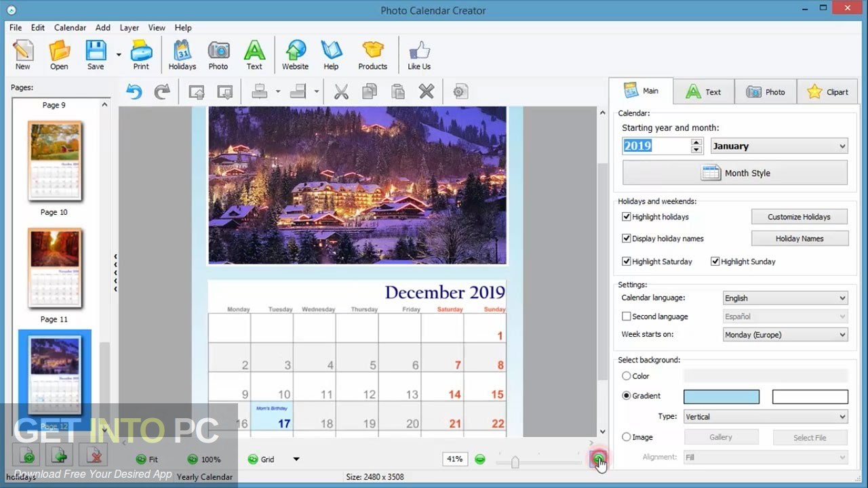This screenshot has width=868, height=488.
Task: Delete the page using the red-X page icon
Action: (93, 455)
